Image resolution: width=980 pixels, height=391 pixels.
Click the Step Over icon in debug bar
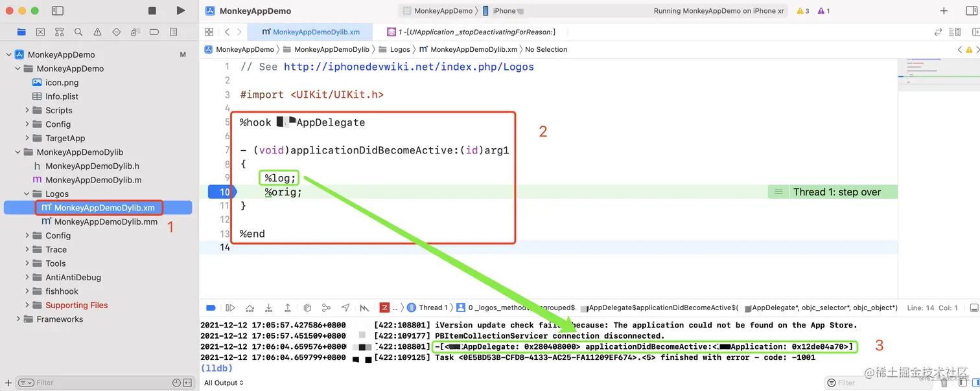click(x=251, y=307)
